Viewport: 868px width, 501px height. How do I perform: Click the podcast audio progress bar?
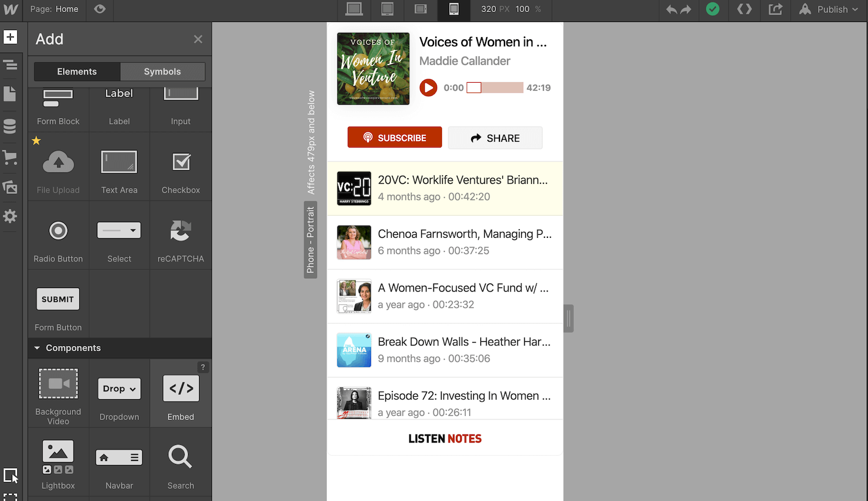click(x=495, y=88)
